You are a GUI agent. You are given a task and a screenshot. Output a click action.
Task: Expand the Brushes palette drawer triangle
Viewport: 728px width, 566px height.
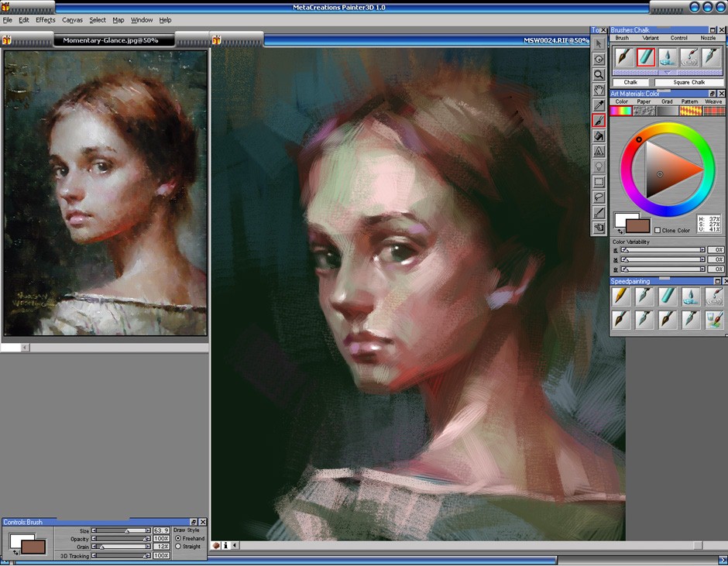pos(667,73)
